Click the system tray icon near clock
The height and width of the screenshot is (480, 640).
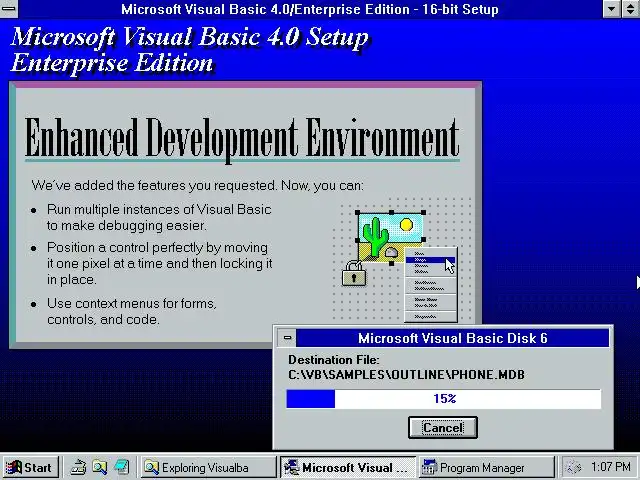[574, 467]
